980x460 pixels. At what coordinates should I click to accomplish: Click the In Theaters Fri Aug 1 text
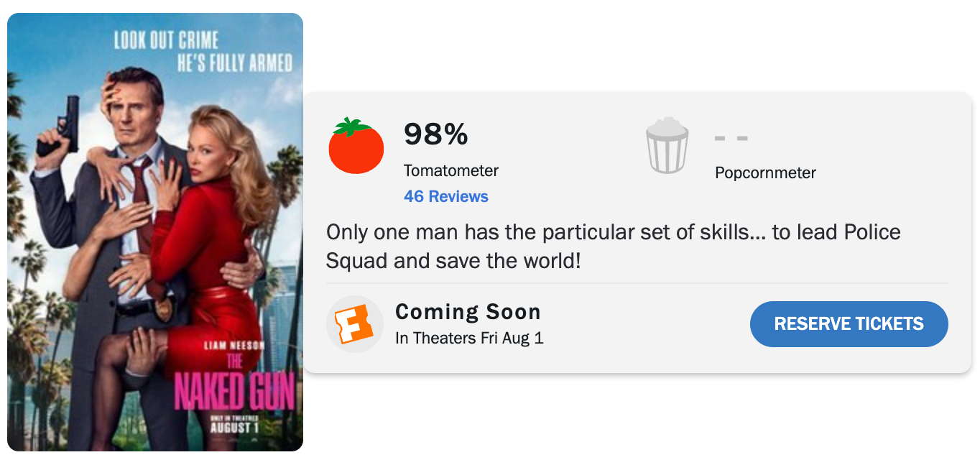coord(469,338)
